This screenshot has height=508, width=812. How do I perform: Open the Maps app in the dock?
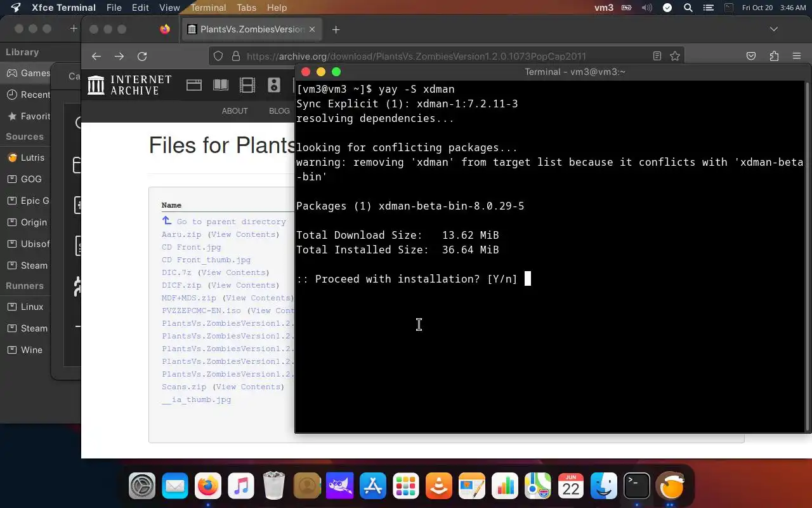538,487
